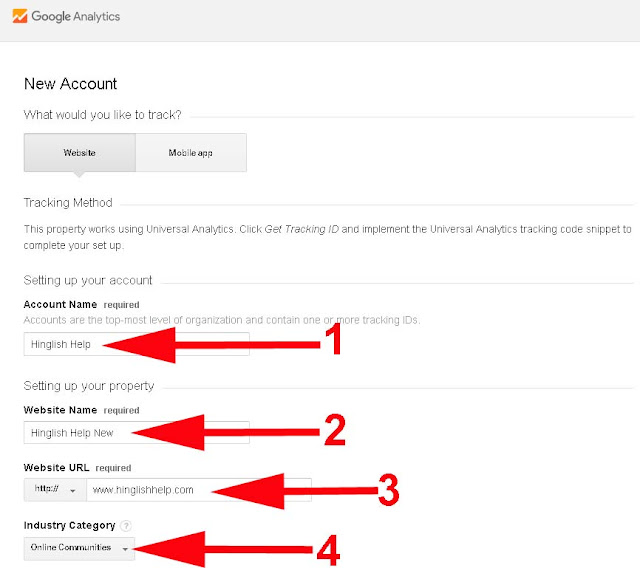Screen dimensions: 640x568
Task: Click the New Account heading
Action: click(70, 84)
